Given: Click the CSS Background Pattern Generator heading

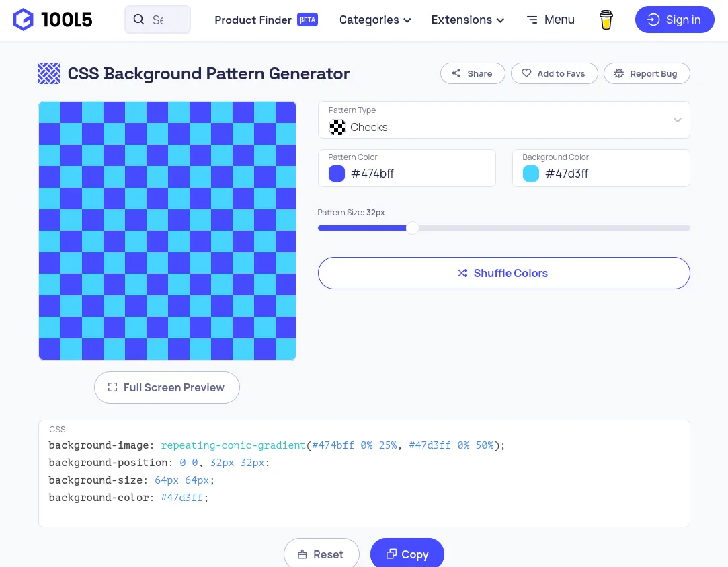Looking at the screenshot, I should click(x=208, y=73).
